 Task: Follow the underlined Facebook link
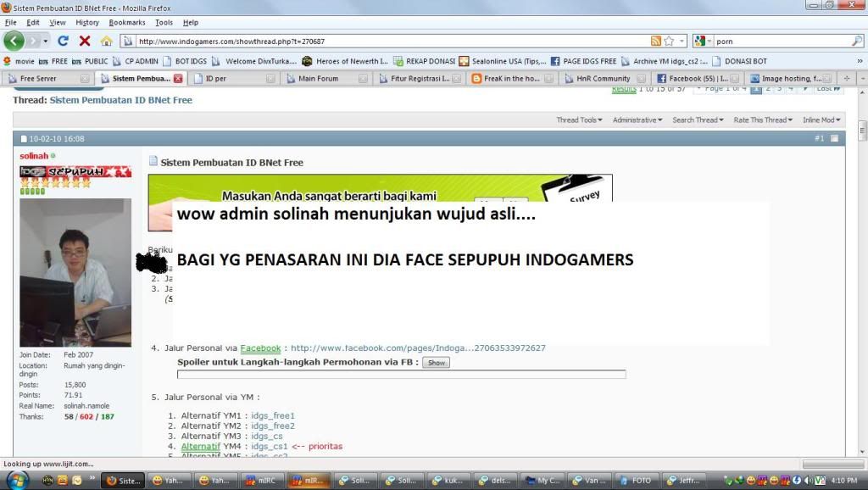(260, 348)
